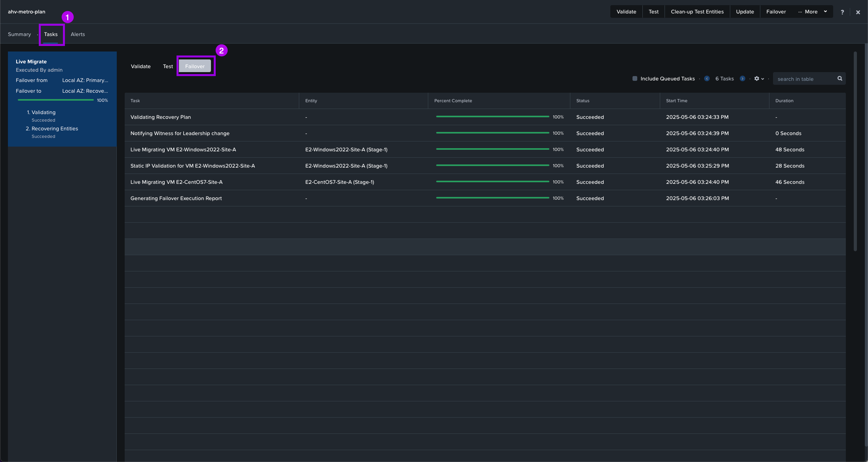Click Validating Recovery Plan progress bar
This screenshot has width=868, height=462.
point(492,116)
